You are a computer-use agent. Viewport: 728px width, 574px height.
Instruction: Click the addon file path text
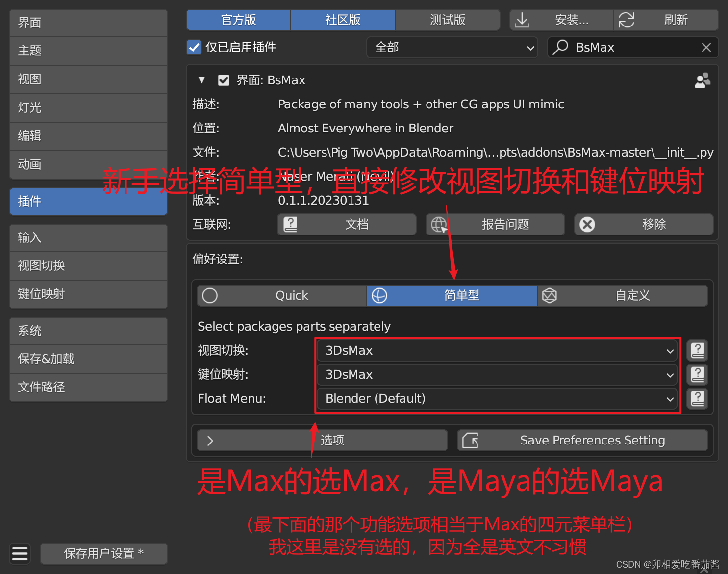[x=496, y=153]
